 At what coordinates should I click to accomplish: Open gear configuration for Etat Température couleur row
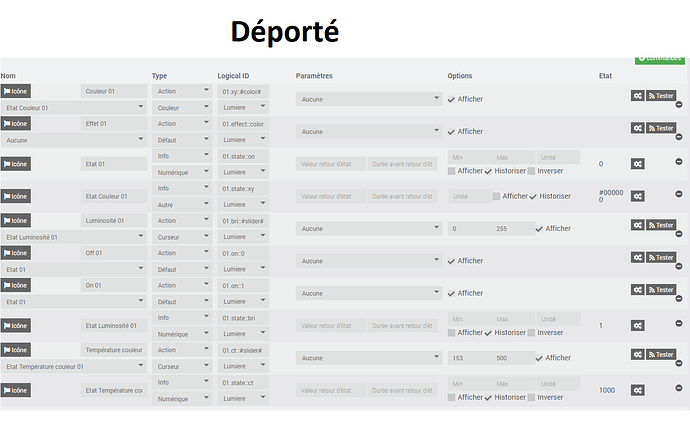(638, 390)
